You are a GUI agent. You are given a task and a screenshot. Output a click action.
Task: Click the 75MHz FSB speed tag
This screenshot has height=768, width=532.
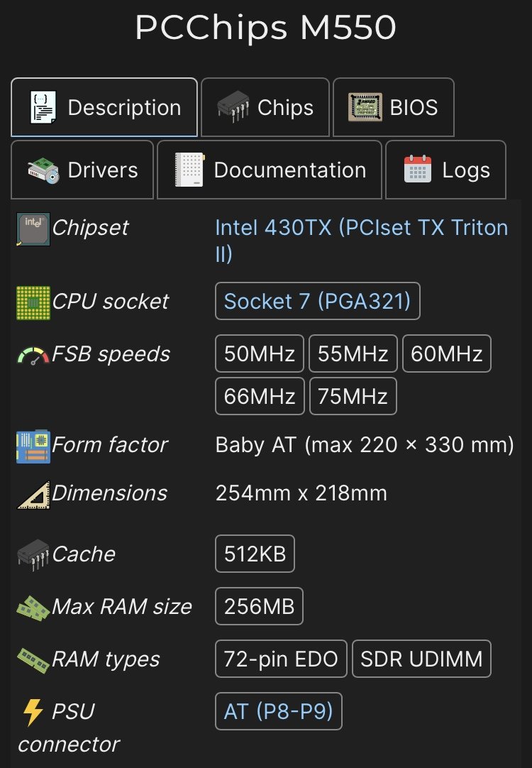(353, 395)
